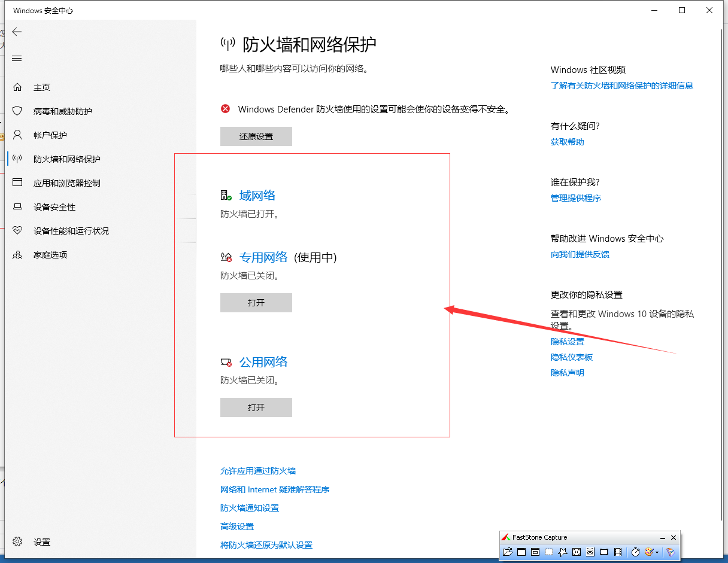Open 网络和 Internet 疑难解答程序 link

point(275,489)
